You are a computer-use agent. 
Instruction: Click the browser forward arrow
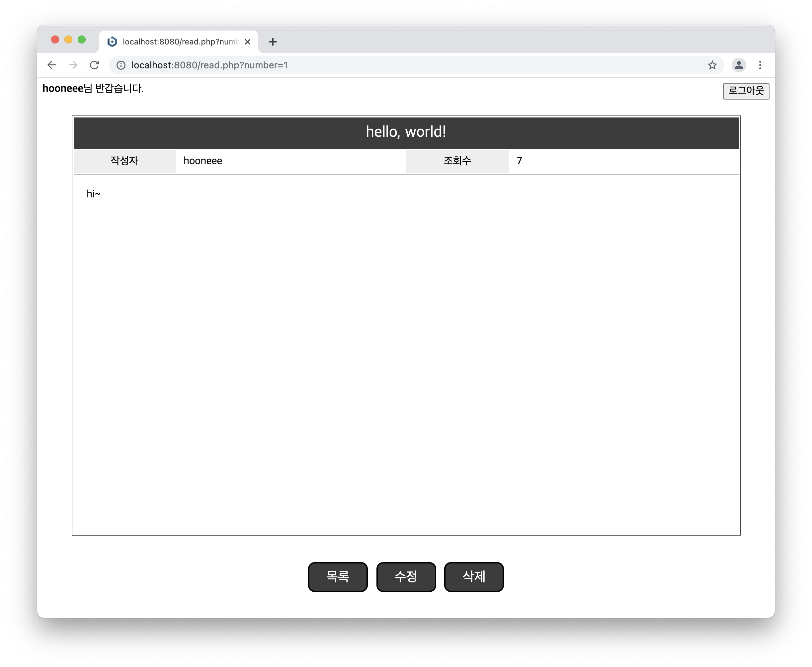point(73,65)
